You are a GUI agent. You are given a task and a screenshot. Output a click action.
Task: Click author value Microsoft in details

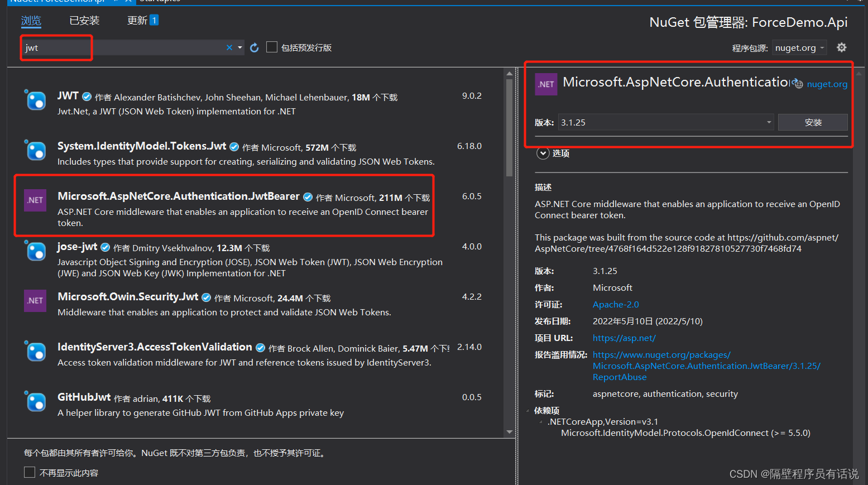(x=612, y=288)
